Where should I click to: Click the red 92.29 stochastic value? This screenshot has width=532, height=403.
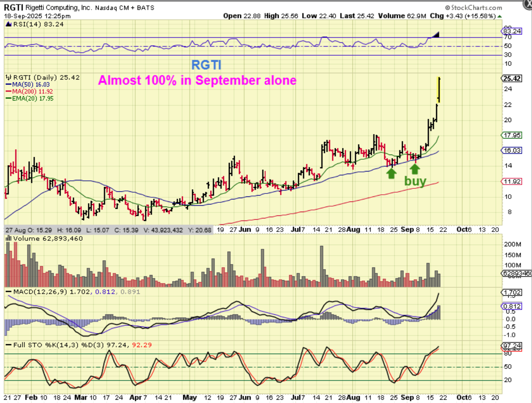pyautogui.click(x=141, y=345)
